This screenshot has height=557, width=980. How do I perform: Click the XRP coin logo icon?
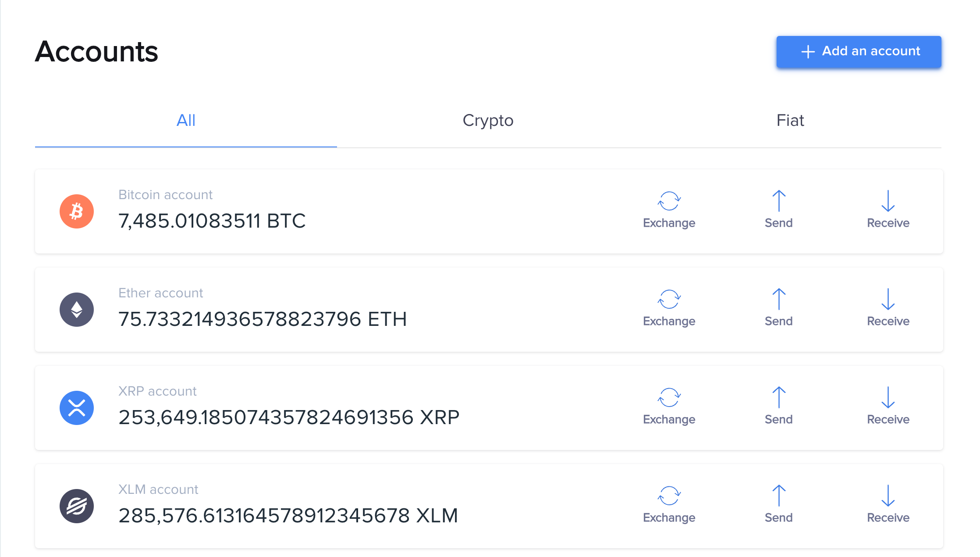pyautogui.click(x=77, y=408)
